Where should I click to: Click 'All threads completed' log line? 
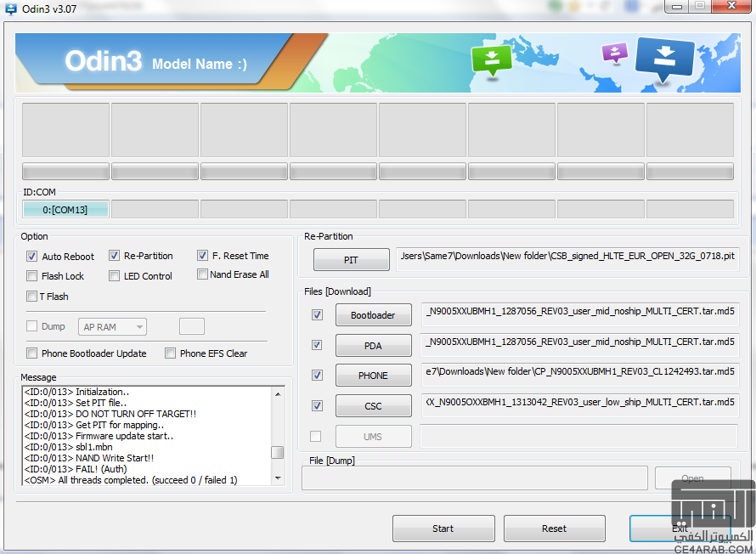pos(131,480)
